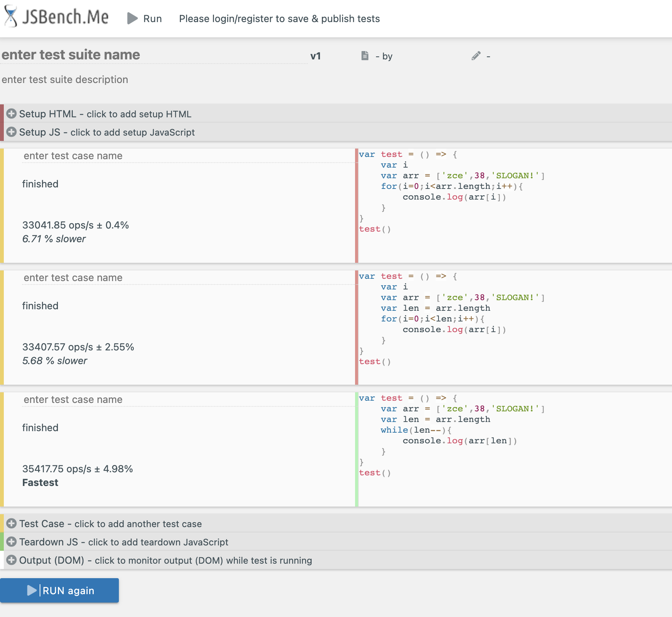The width and height of the screenshot is (672, 617).
Task: Click the JSBench.Me hourglass logo icon
Action: click(11, 17)
